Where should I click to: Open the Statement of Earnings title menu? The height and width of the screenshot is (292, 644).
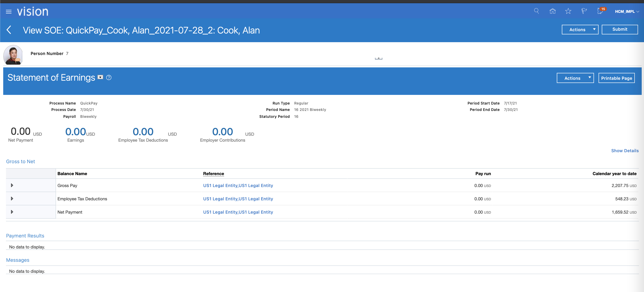(x=100, y=77)
